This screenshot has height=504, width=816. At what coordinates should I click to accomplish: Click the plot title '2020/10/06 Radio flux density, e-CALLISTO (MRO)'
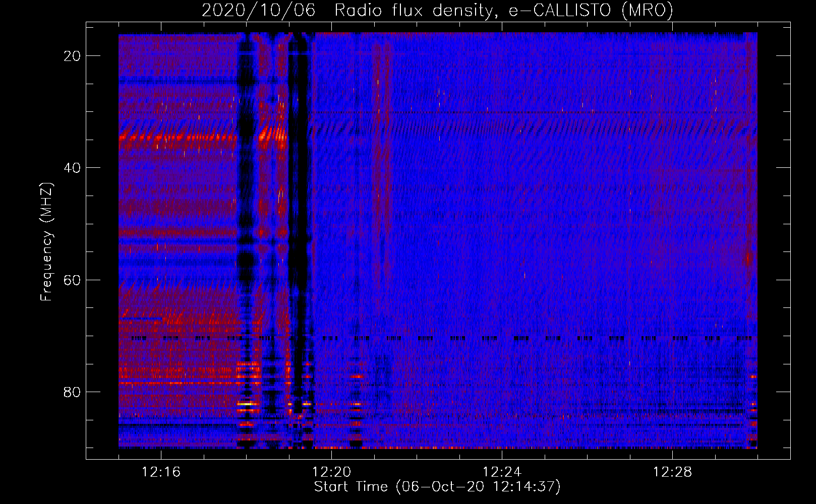coord(437,10)
